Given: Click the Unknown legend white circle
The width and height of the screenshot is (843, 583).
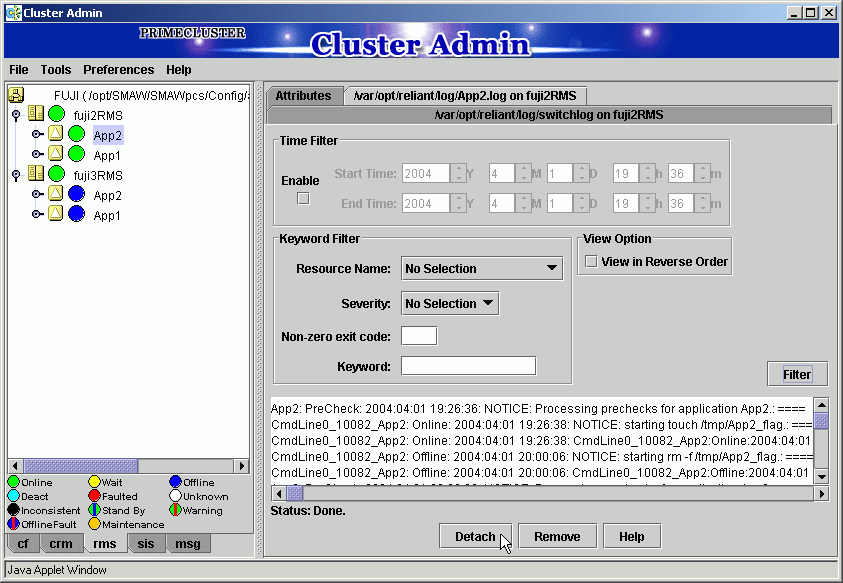Looking at the screenshot, I should coord(175,496).
